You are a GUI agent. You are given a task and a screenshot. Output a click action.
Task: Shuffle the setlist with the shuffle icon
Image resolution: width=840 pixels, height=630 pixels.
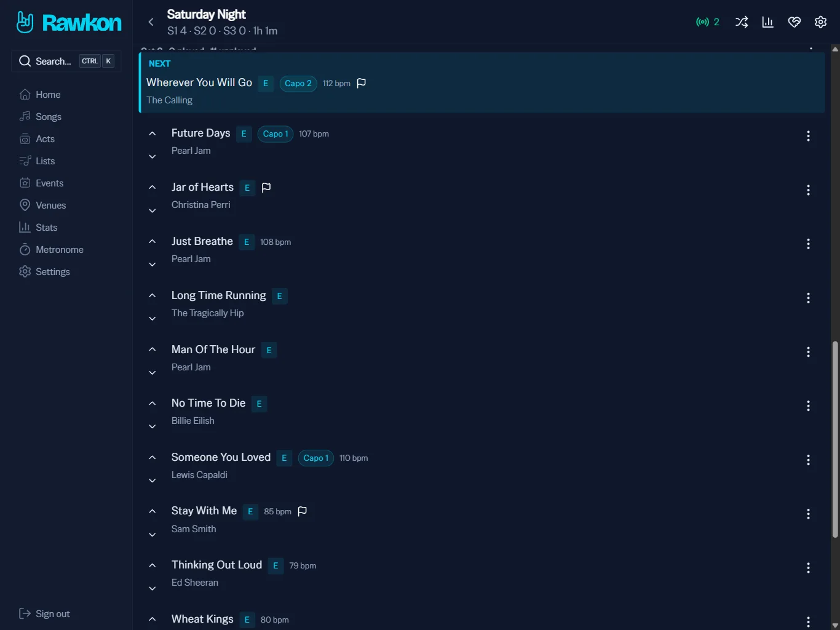click(742, 22)
